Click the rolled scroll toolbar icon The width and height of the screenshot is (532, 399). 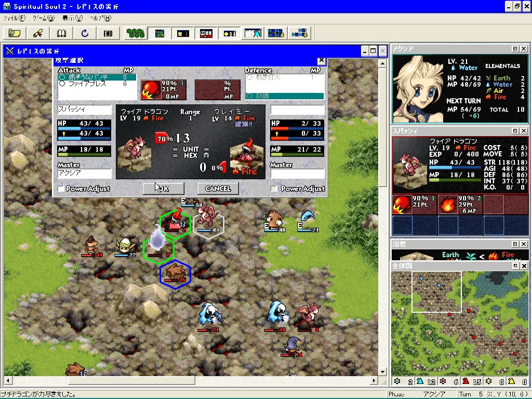38,33
